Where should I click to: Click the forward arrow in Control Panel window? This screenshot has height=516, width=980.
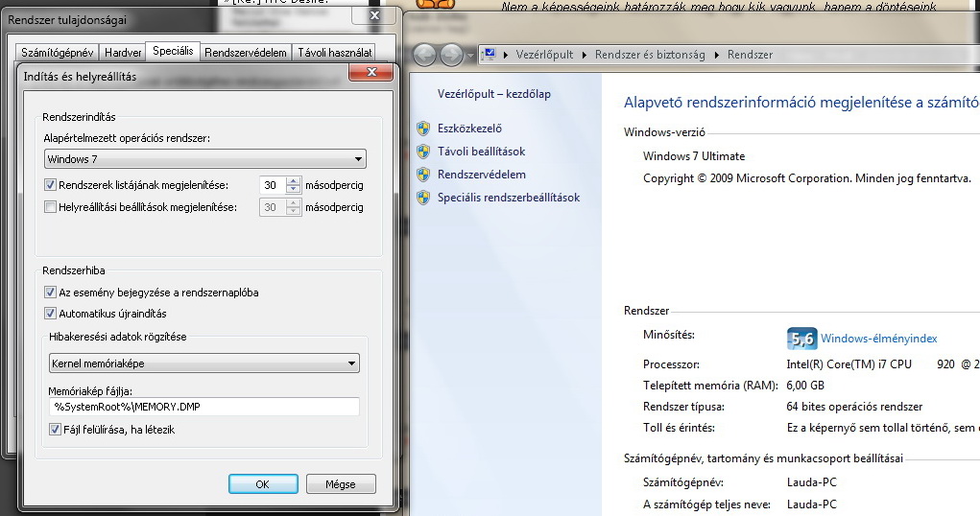pos(451,55)
